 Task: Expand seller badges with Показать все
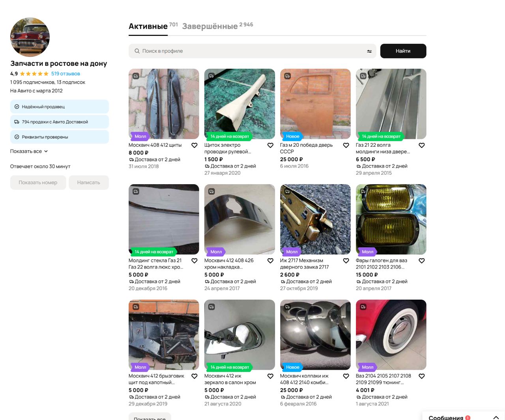pos(29,151)
